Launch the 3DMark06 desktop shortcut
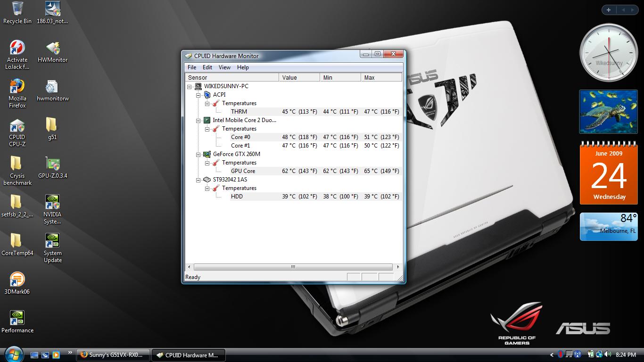644x362 pixels. (17, 283)
